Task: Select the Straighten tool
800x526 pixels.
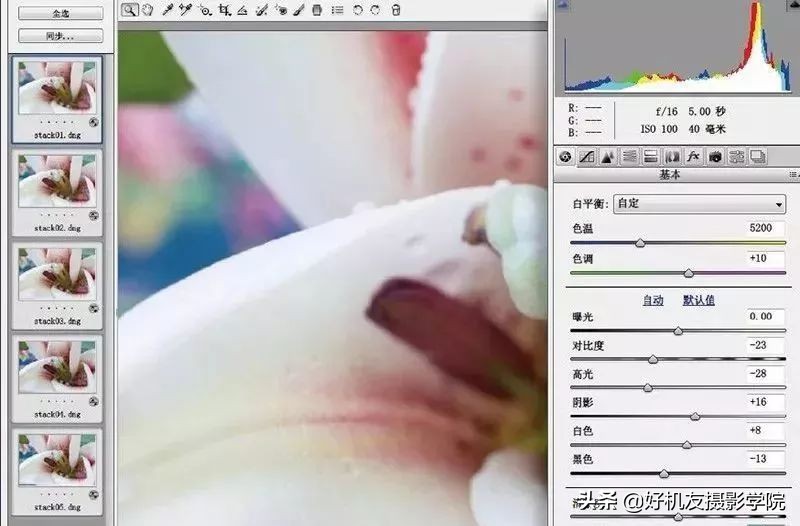Action: tap(242, 10)
